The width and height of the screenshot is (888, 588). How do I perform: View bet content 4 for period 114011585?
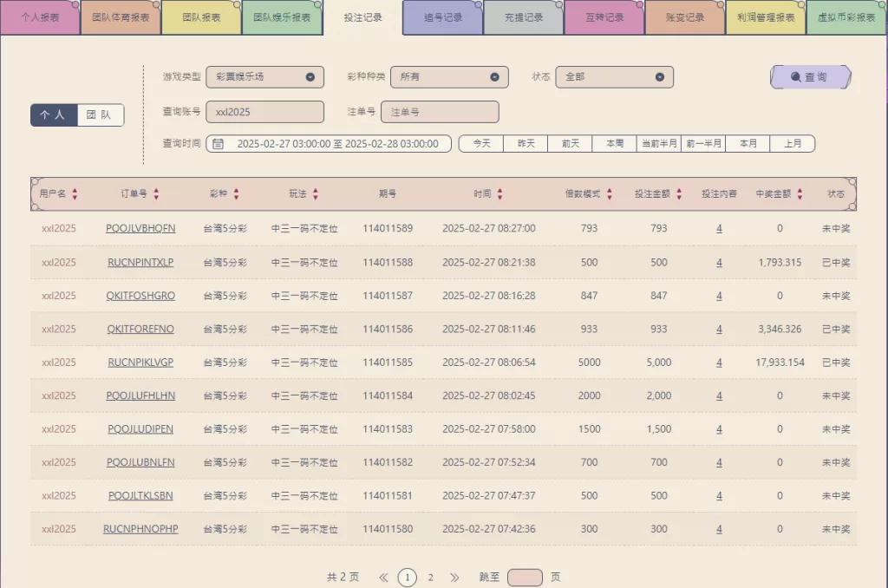pos(719,363)
